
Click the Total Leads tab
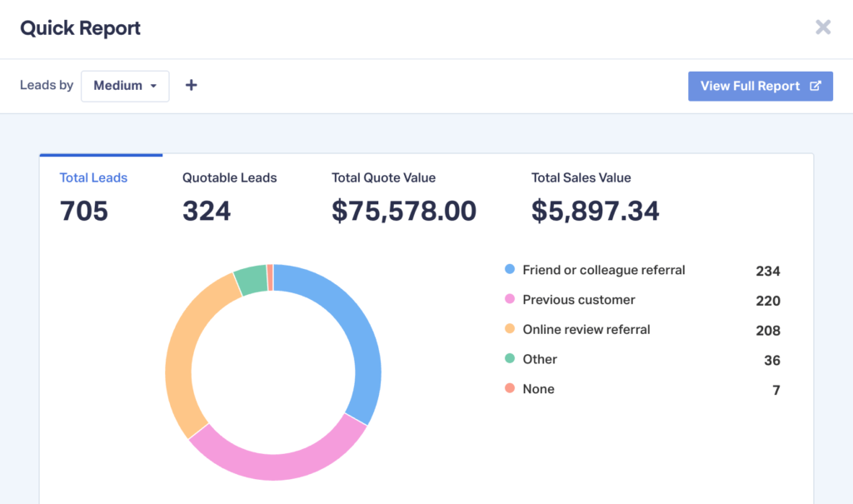(x=93, y=177)
